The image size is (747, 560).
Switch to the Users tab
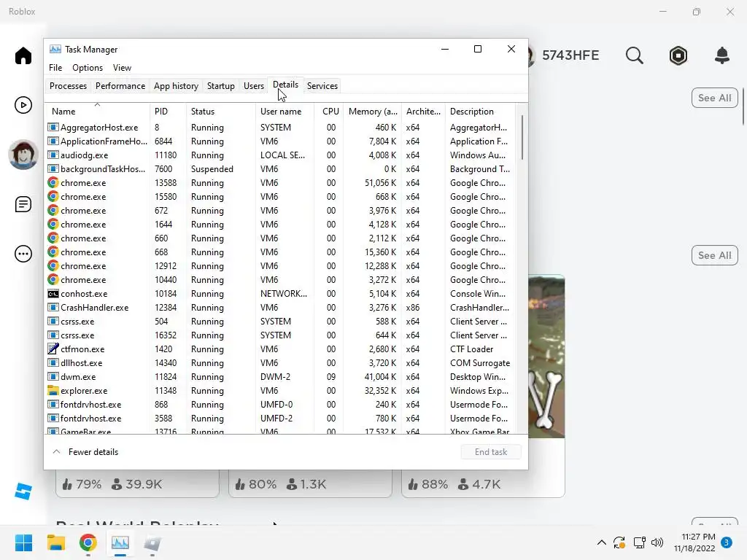(253, 86)
